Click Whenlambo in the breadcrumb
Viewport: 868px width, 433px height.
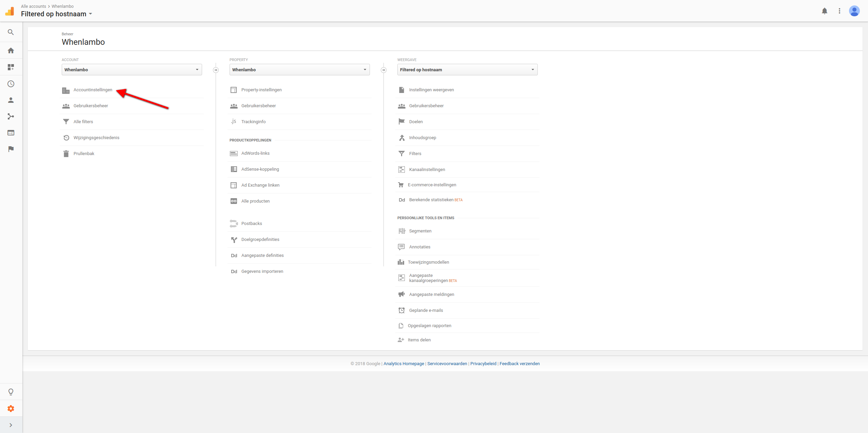pos(63,6)
